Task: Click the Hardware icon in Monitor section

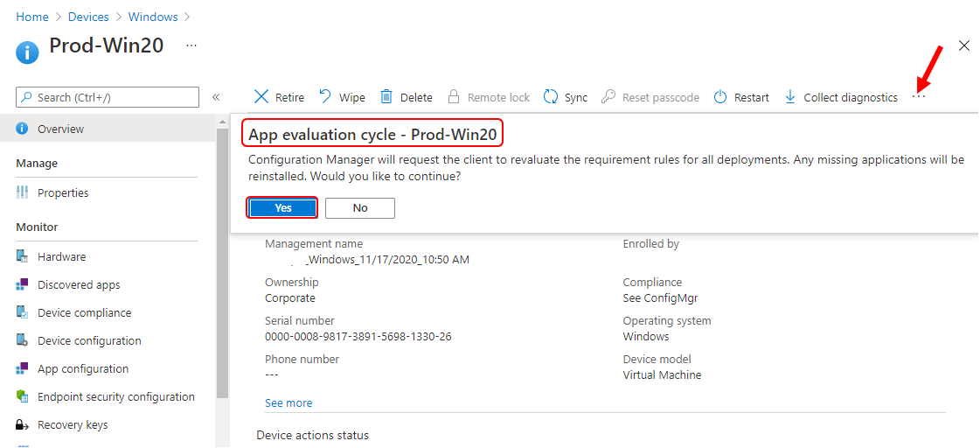Action: click(23, 256)
